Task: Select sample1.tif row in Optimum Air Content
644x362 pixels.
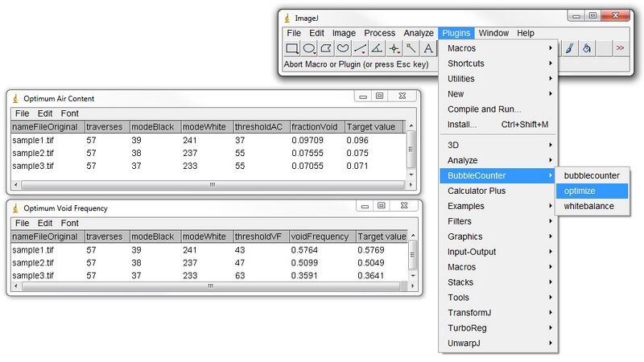Action: (208, 140)
